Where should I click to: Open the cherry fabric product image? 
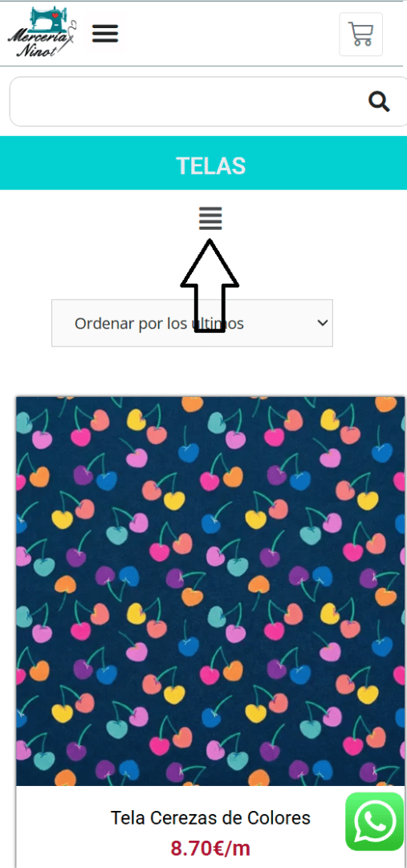(210, 592)
